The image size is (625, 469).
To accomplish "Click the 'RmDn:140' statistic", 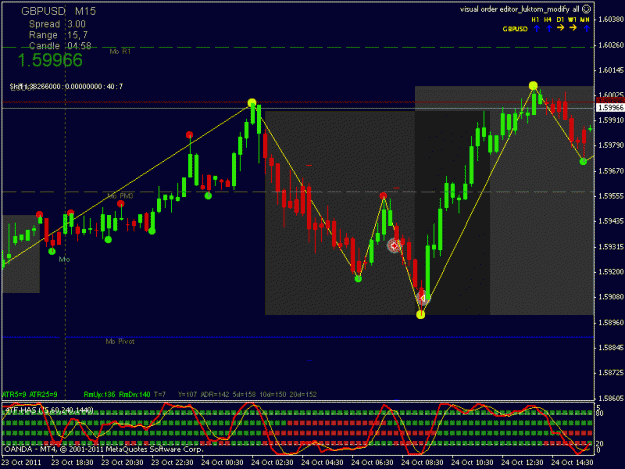I will click(135, 394).
